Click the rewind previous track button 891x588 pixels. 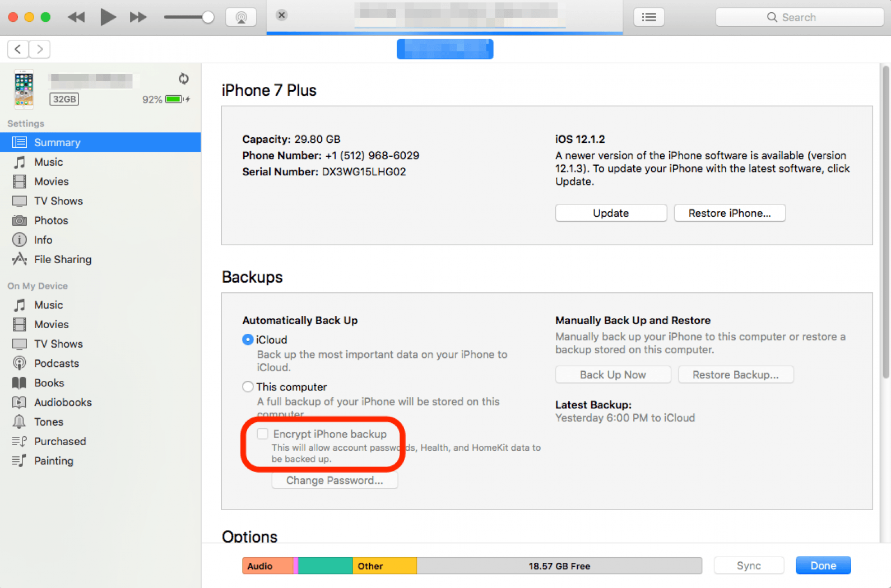76,17
